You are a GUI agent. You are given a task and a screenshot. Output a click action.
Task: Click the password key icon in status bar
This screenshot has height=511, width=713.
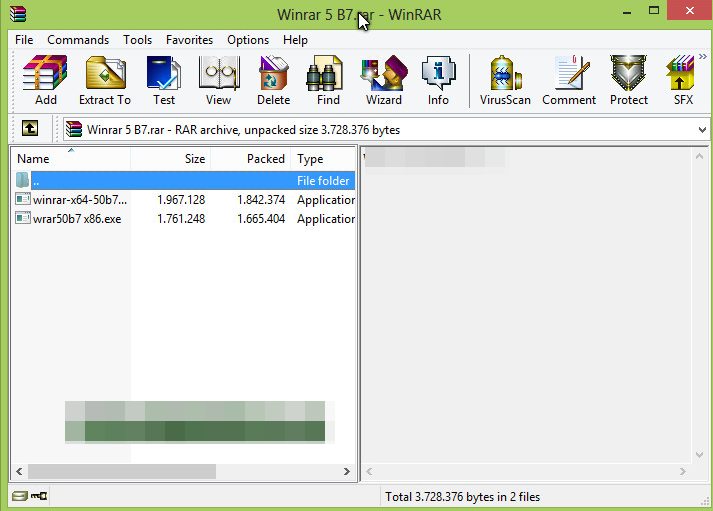coord(39,496)
